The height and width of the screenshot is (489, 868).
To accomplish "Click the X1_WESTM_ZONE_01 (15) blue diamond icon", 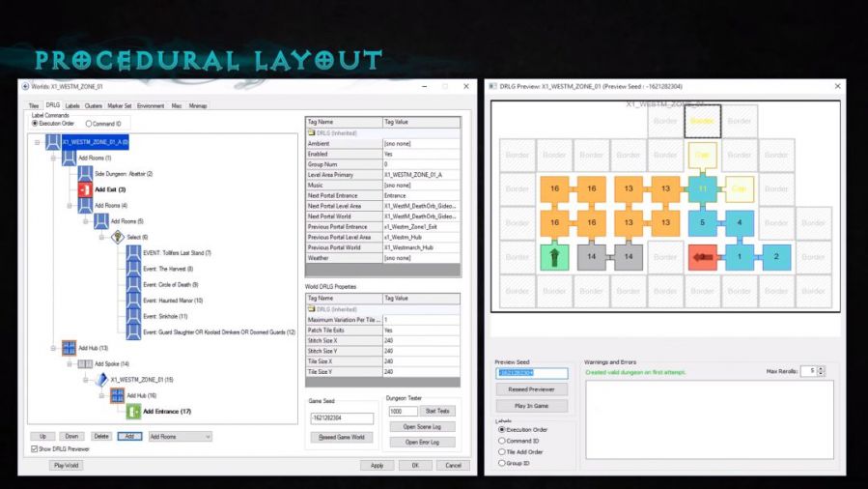I will coord(101,380).
